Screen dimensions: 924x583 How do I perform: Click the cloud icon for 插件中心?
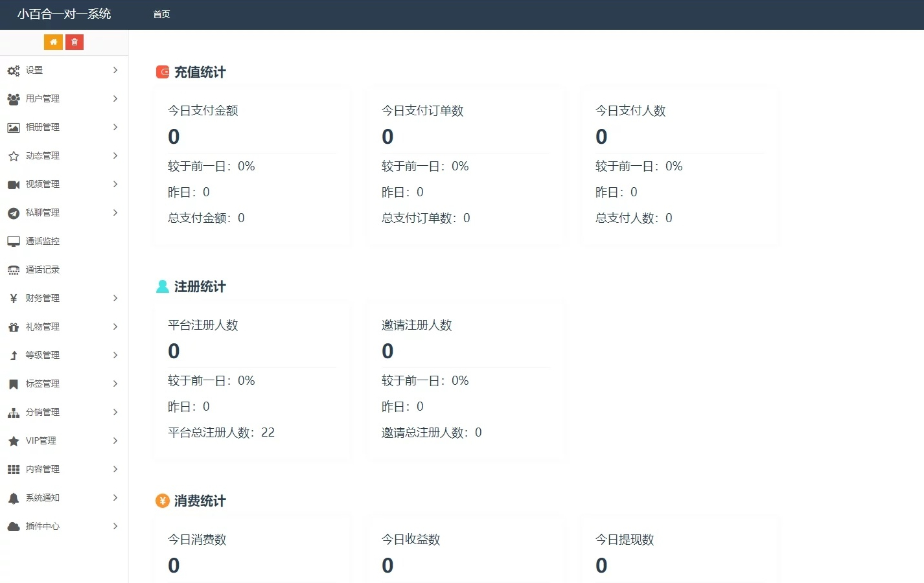(14, 527)
